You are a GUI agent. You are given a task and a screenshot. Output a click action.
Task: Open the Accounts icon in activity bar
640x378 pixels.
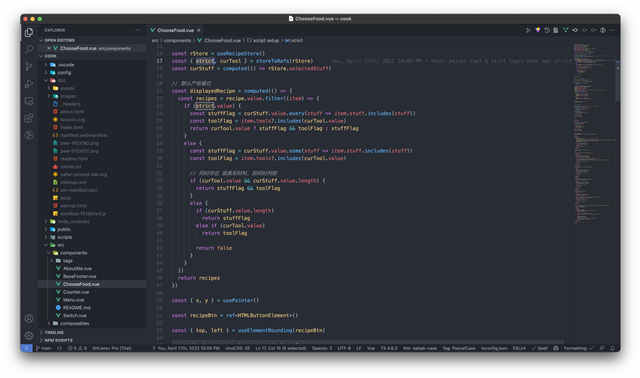[x=29, y=318]
